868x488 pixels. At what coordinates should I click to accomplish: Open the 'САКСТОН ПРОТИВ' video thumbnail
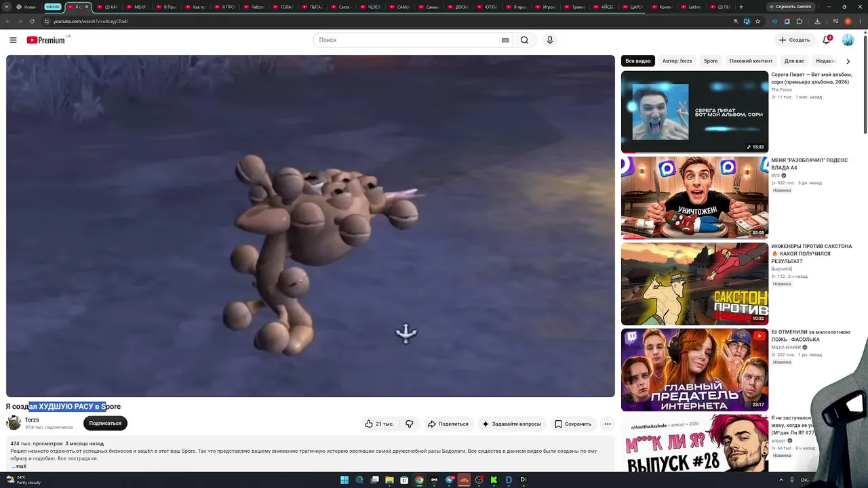coord(694,284)
